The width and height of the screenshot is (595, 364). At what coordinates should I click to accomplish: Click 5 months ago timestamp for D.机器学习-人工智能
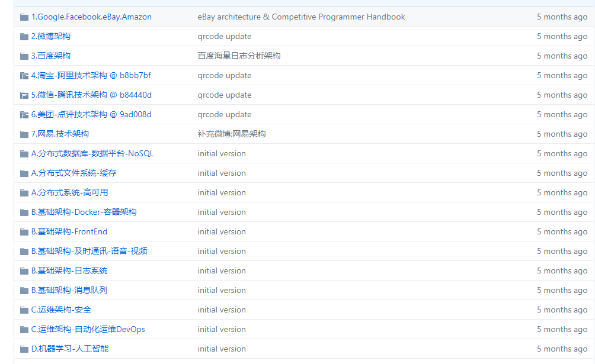coord(562,349)
